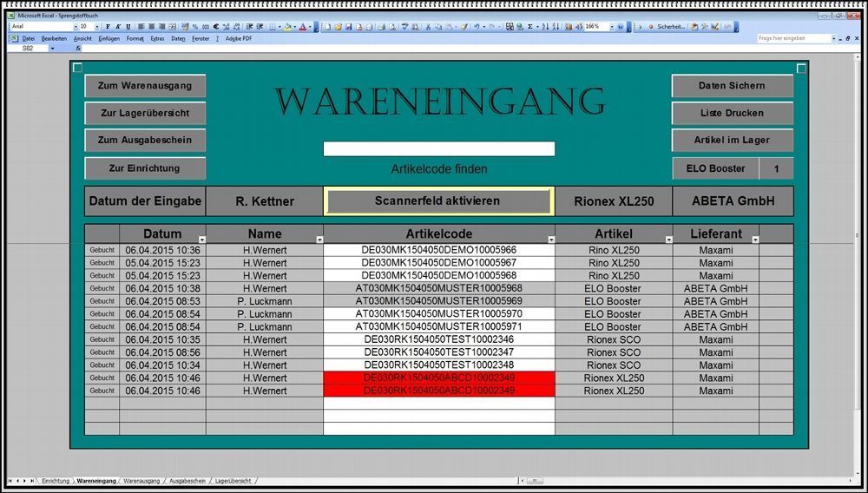868x493 pixels.
Task: Click the Zum Warenausgang button
Action: click(x=145, y=86)
